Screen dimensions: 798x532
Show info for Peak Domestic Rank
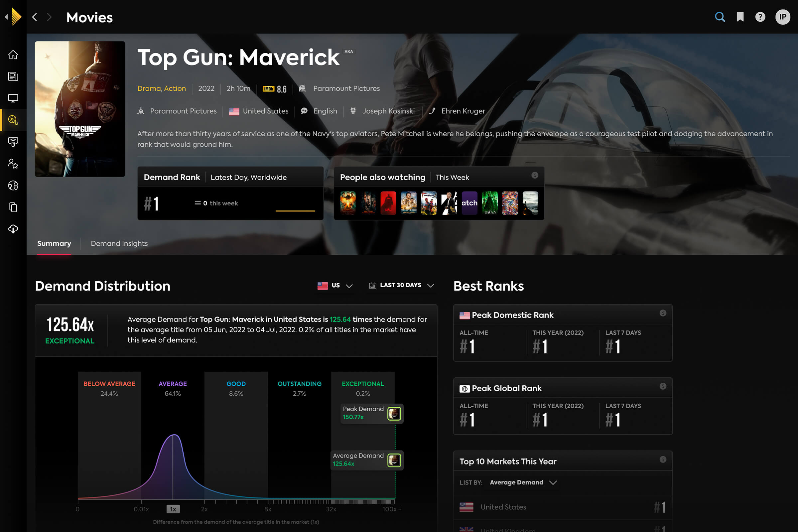tap(663, 313)
